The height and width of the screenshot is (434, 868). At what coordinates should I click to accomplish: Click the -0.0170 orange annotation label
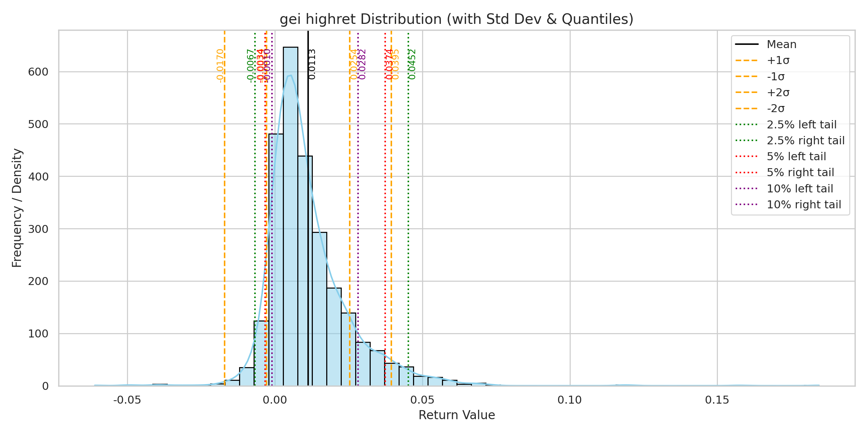[220, 66]
